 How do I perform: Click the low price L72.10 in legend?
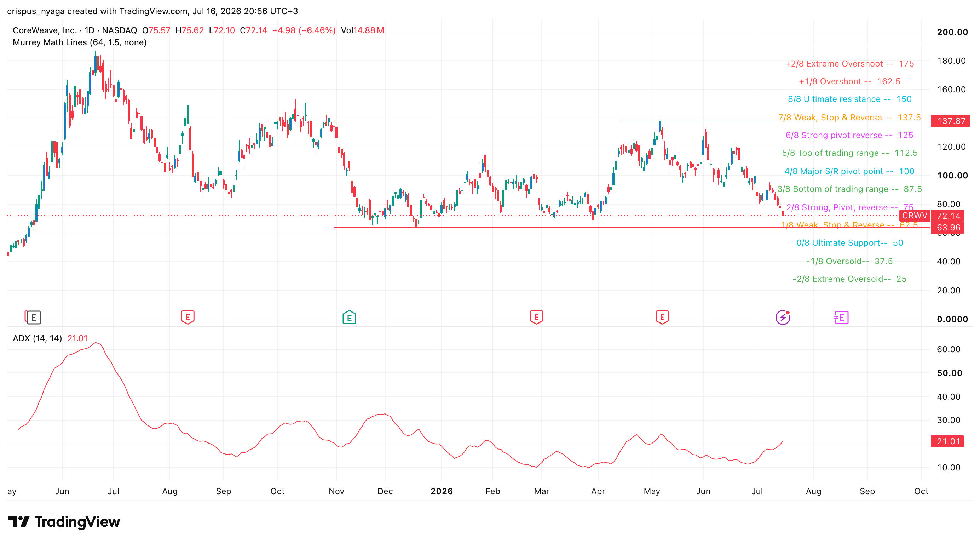pos(222,30)
